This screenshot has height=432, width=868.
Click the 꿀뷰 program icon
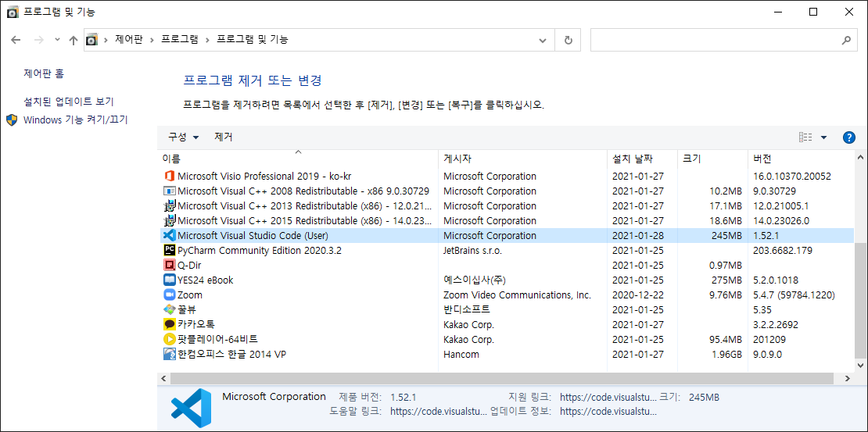(170, 310)
